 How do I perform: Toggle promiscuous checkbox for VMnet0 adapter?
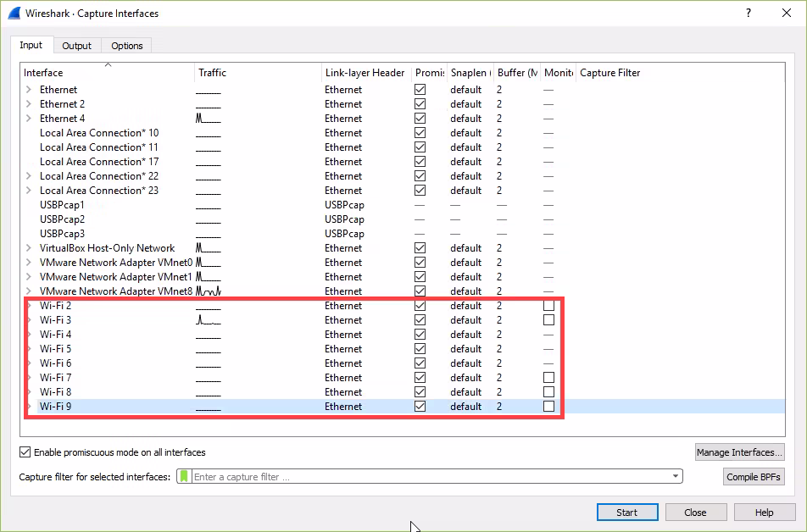click(420, 263)
